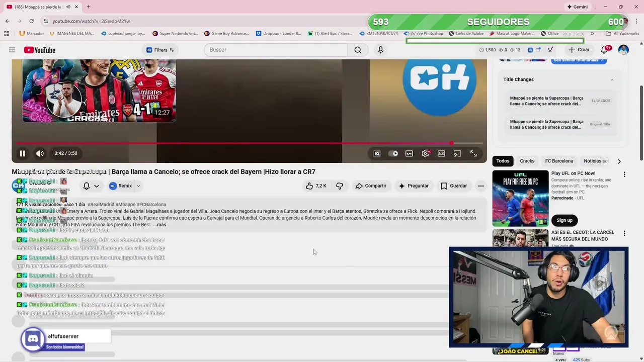The width and height of the screenshot is (644, 362).
Task: Select the FC Barcelona filter chip
Action: (559, 161)
